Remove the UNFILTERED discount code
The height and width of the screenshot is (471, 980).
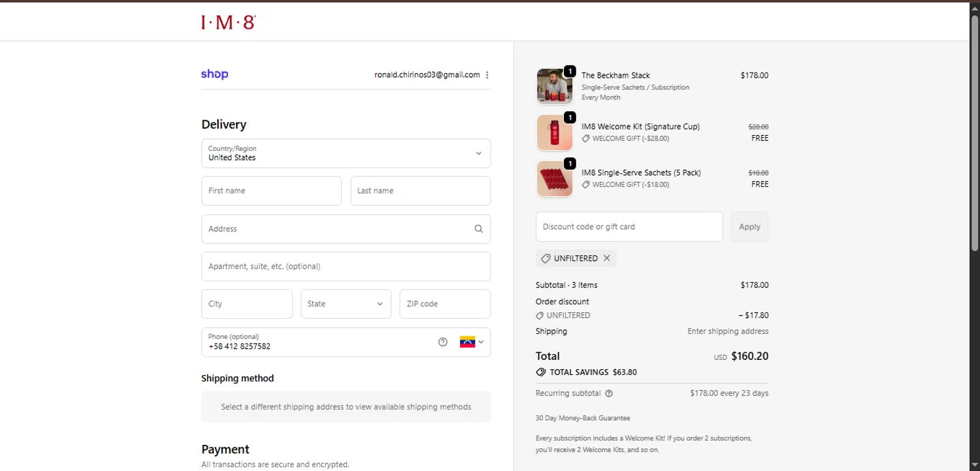tap(607, 258)
